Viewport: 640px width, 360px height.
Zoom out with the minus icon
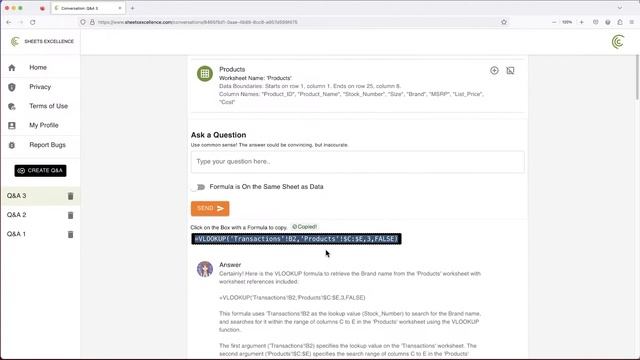click(554, 22)
